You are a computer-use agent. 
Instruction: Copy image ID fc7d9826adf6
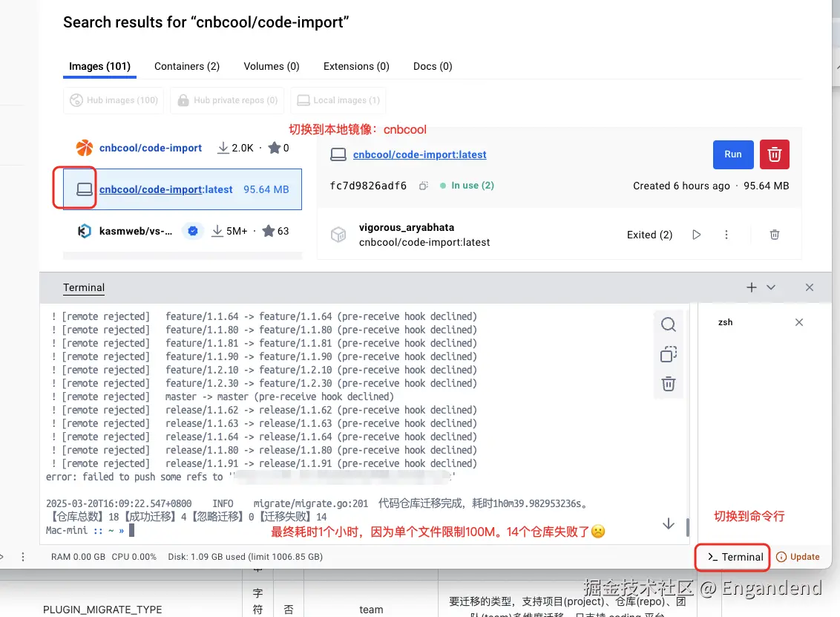pos(424,186)
